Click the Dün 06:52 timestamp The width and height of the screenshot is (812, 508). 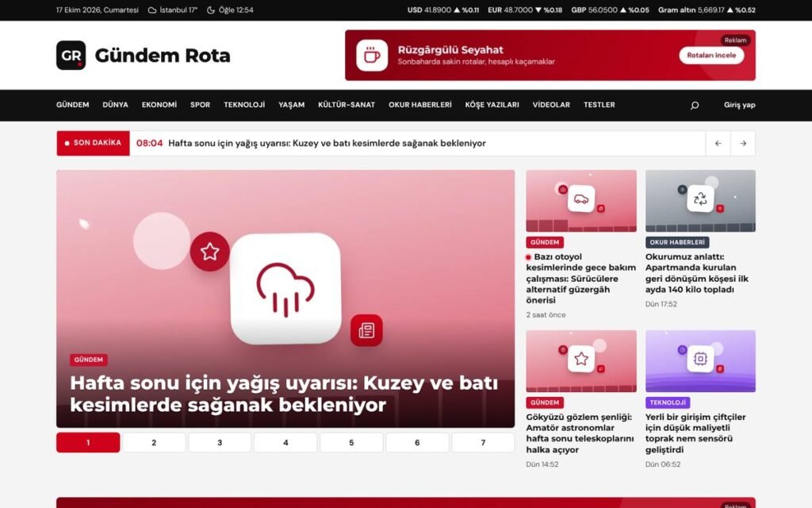pyautogui.click(x=663, y=464)
